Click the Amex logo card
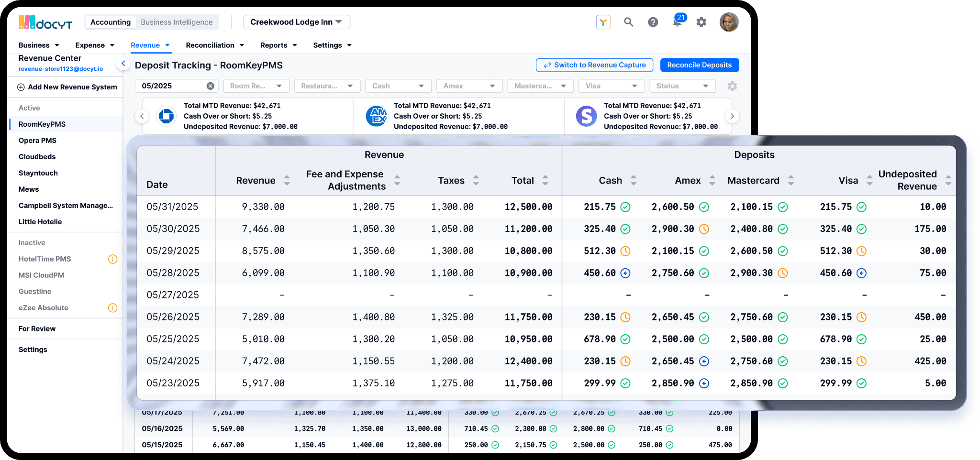The height and width of the screenshot is (460, 980). [x=376, y=116]
